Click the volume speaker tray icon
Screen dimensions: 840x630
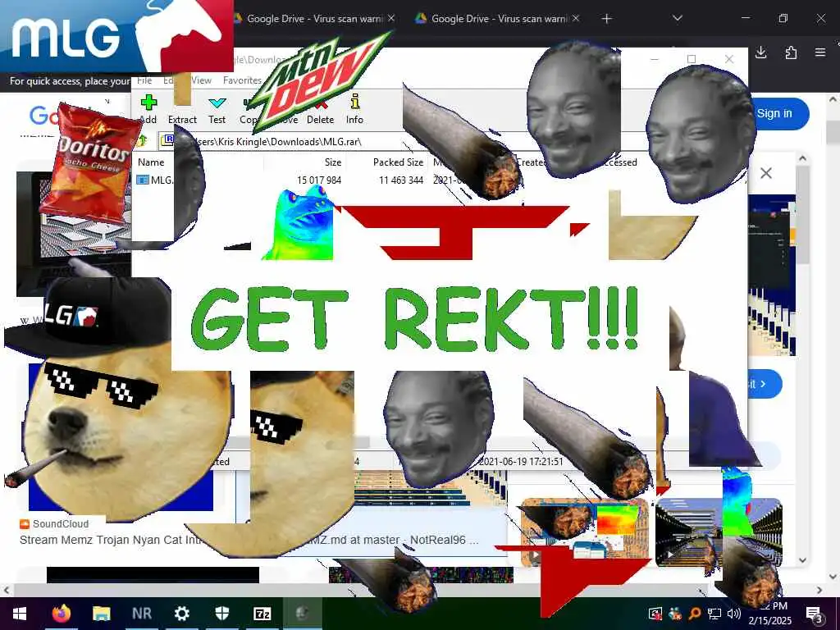click(734, 614)
